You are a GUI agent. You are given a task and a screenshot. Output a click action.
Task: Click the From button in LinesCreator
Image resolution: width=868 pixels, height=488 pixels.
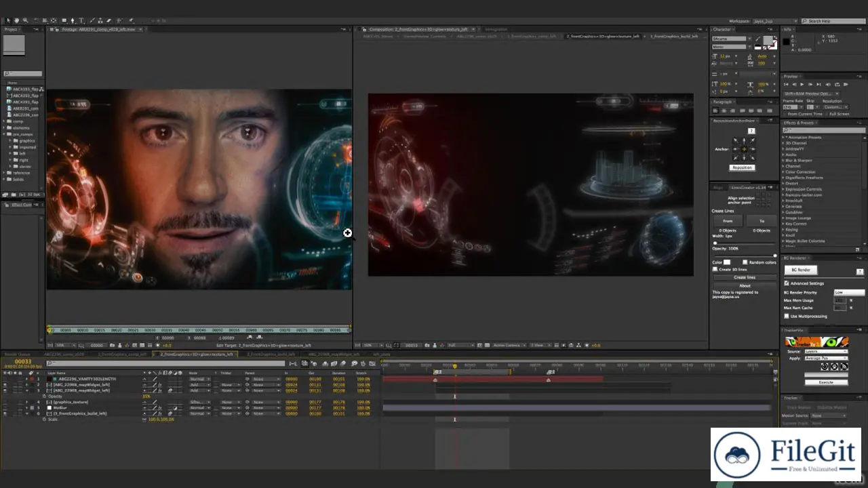coord(728,221)
